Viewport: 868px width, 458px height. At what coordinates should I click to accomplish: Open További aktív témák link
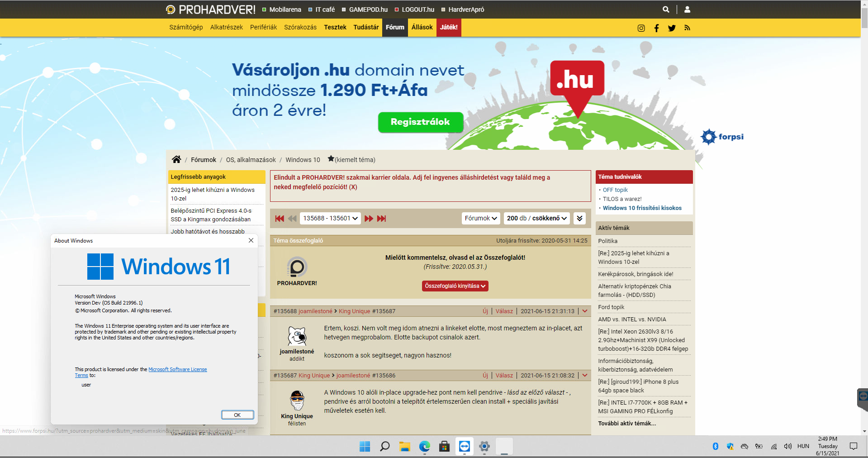coord(627,424)
